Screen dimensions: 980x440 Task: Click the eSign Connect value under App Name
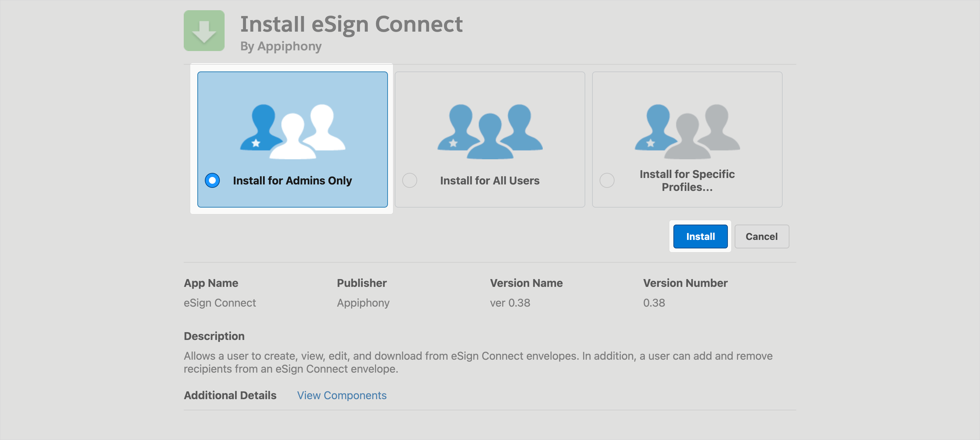click(x=219, y=303)
